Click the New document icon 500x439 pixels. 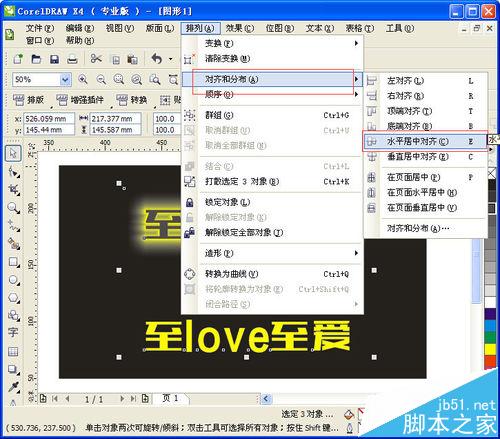[18, 59]
